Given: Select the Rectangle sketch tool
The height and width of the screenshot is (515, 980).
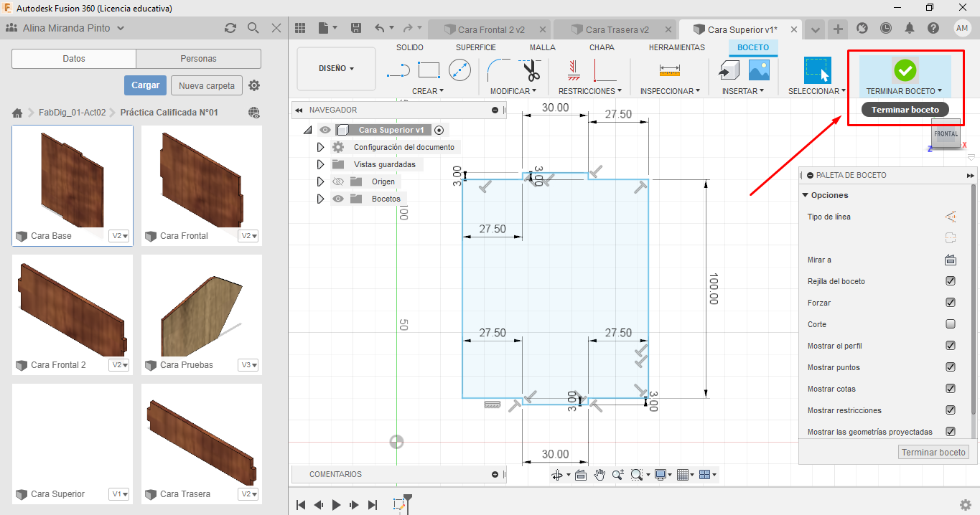Looking at the screenshot, I should [429, 70].
